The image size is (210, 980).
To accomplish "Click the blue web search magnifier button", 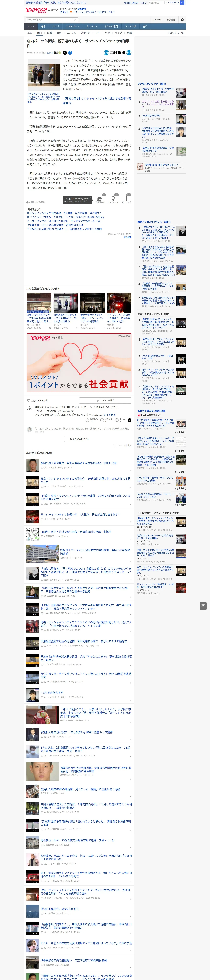I will tap(182, 3).
